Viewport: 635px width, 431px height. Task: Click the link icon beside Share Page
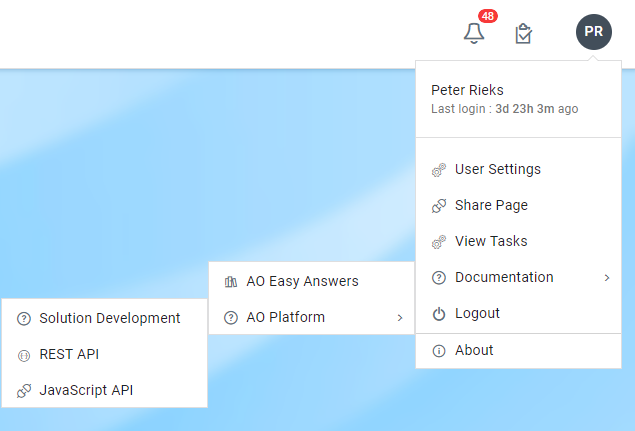click(x=438, y=206)
